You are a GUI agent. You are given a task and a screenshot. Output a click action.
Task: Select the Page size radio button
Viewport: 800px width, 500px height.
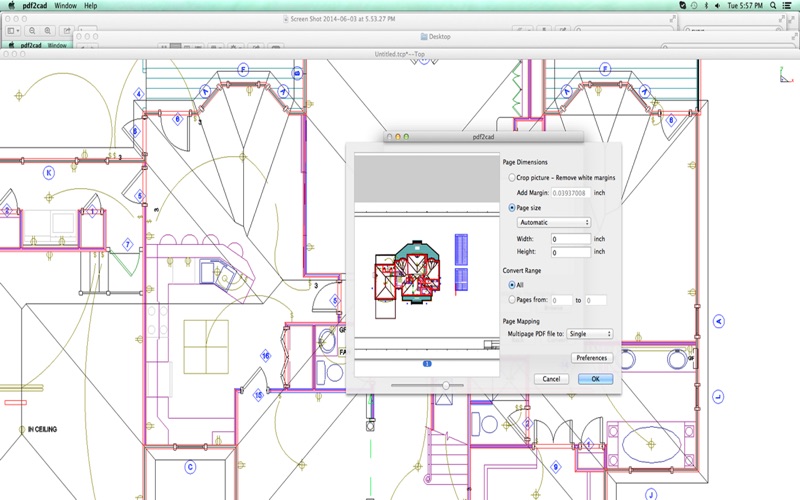coord(512,208)
